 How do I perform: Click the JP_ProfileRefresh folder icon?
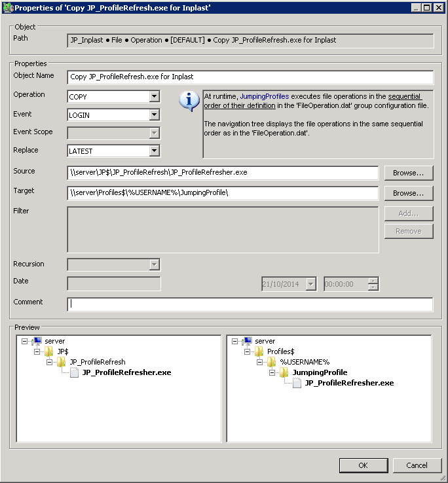coord(61,362)
